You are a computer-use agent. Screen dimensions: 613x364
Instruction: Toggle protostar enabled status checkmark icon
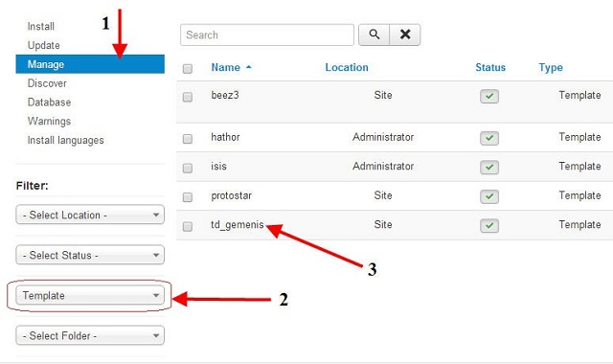[489, 196]
